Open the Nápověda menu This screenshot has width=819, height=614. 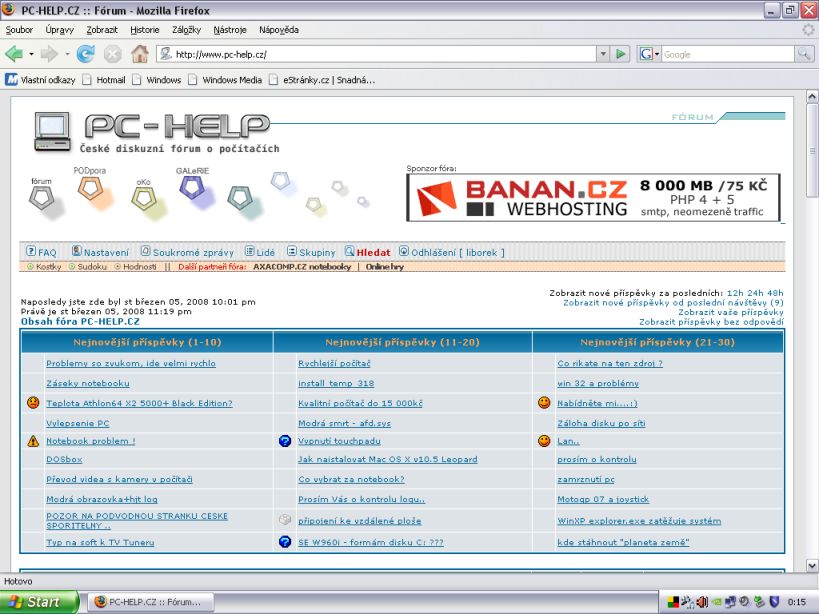click(279, 30)
